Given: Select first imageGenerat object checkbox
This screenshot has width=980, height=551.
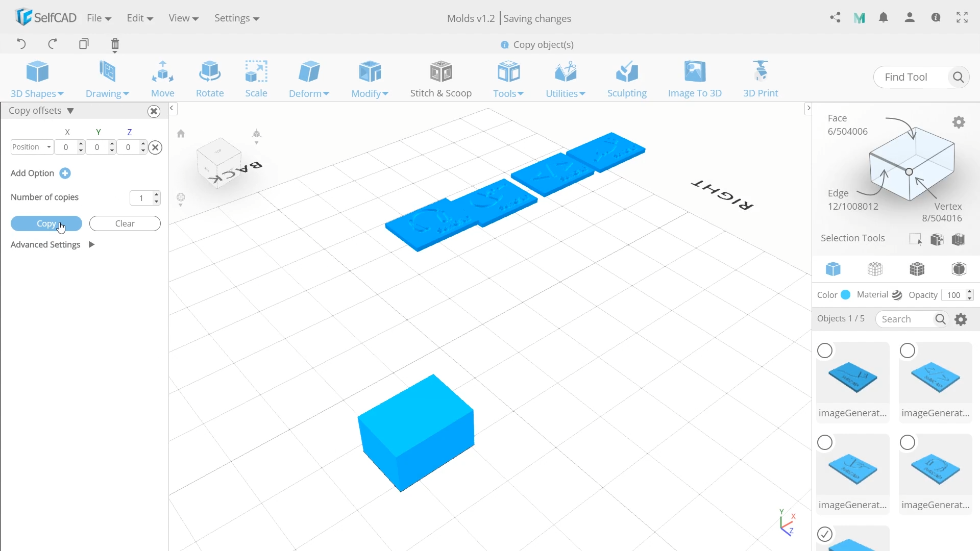Looking at the screenshot, I should coord(825,351).
